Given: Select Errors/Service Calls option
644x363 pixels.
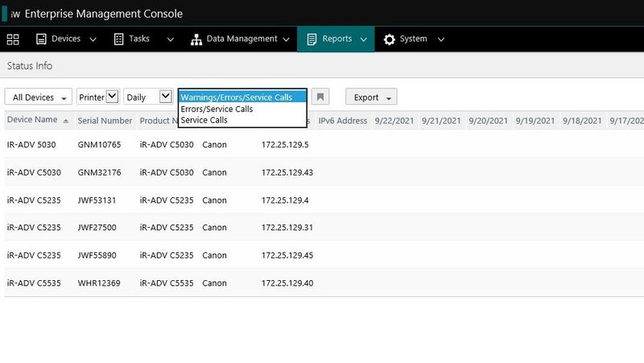Looking at the screenshot, I should 242,109.
